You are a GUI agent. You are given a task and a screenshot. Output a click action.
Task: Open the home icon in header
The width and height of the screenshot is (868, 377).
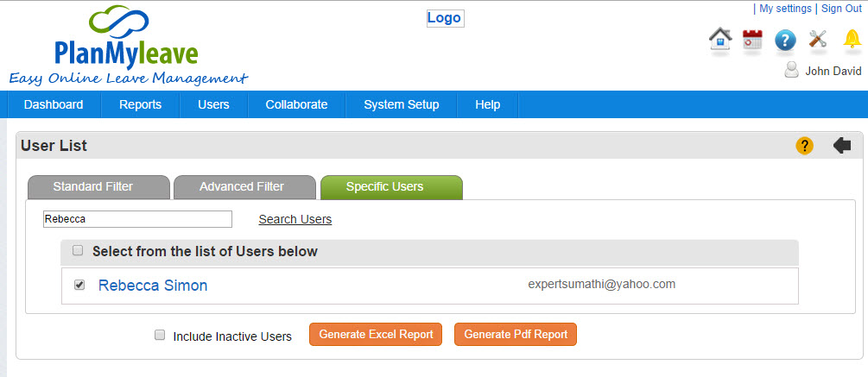click(720, 40)
